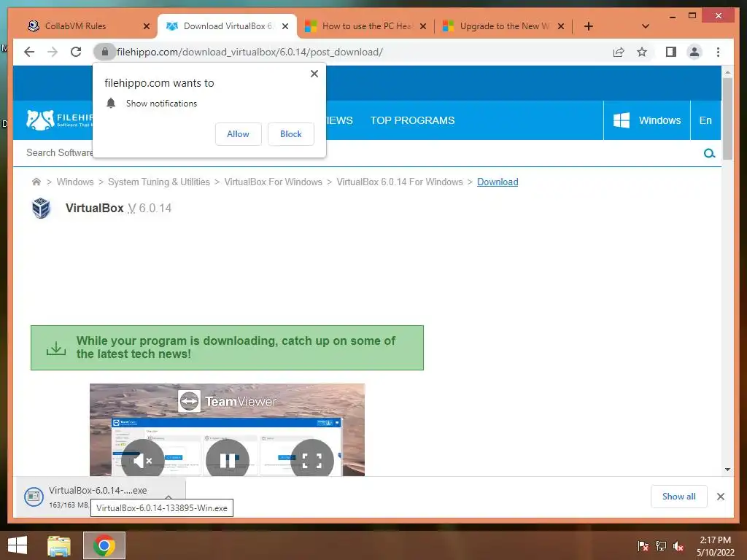Open the Action Center flag tray icon
The image size is (747, 560).
(x=643, y=546)
